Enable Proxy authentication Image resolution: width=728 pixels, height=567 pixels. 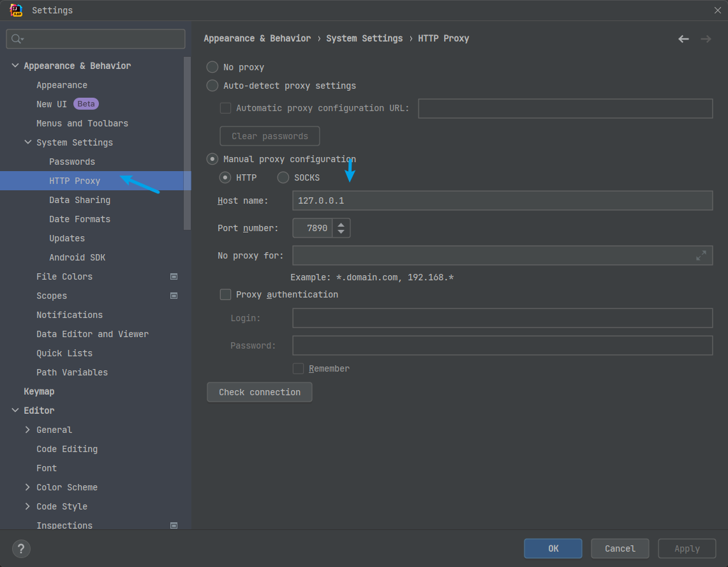(225, 294)
